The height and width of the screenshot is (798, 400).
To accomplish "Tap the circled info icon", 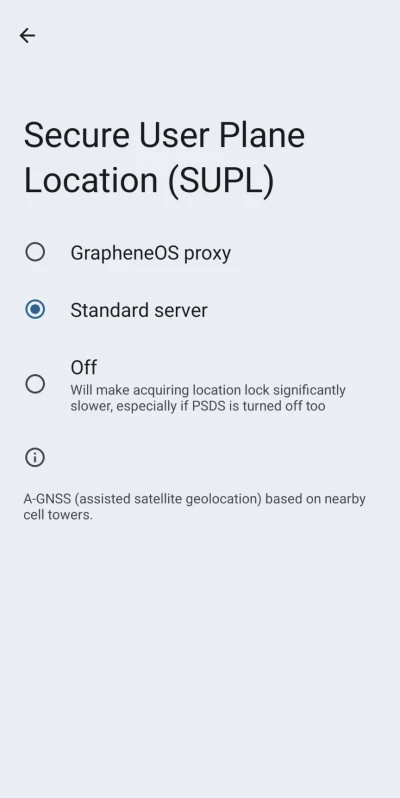I will coord(35,457).
